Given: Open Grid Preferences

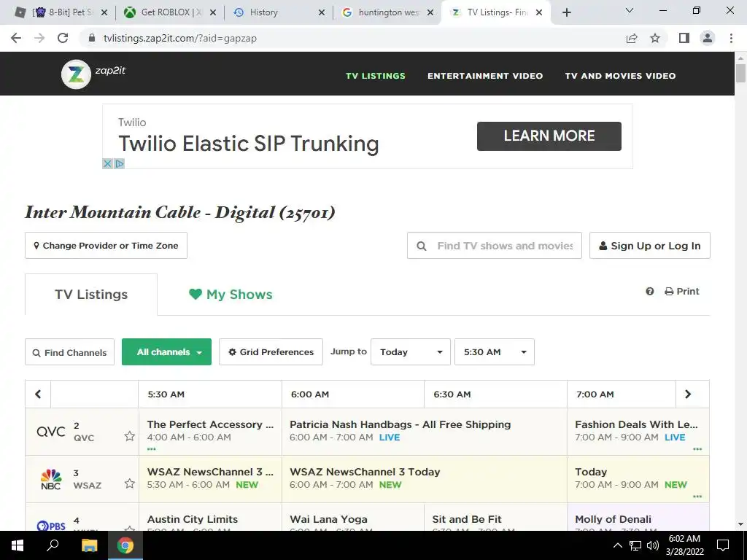Looking at the screenshot, I should [271, 352].
